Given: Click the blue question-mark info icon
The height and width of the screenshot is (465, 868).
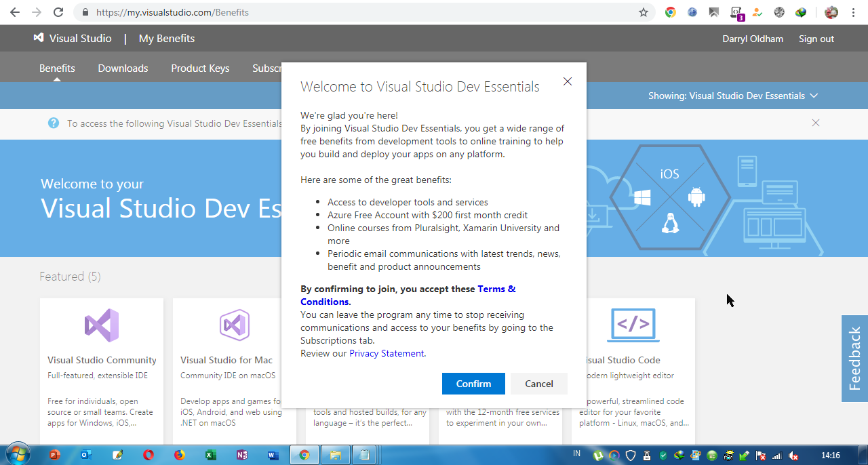Looking at the screenshot, I should coord(54,123).
